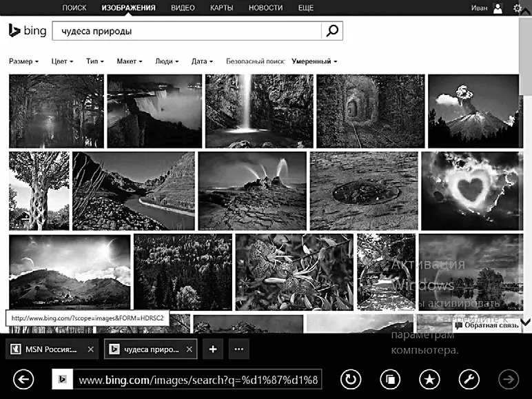Open the Умеренный safe search dropdown

point(314,61)
